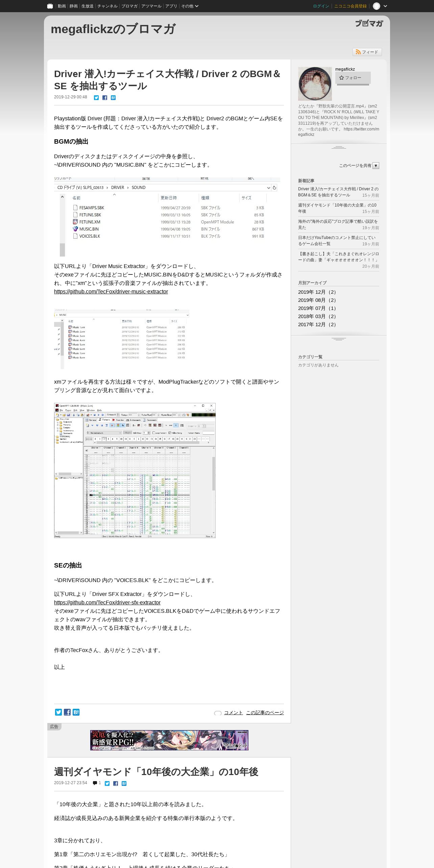Viewport: 434px width, 868px height.
Task: Expand the account dropdown arrow in header
Action: coord(385,6)
